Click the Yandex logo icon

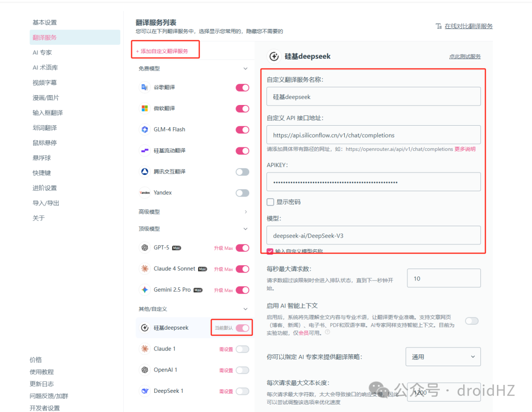click(144, 192)
